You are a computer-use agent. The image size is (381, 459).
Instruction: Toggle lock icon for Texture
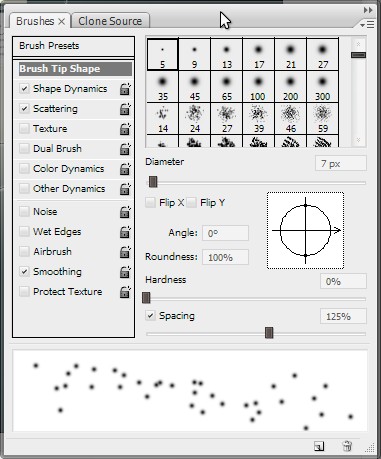[125, 129]
